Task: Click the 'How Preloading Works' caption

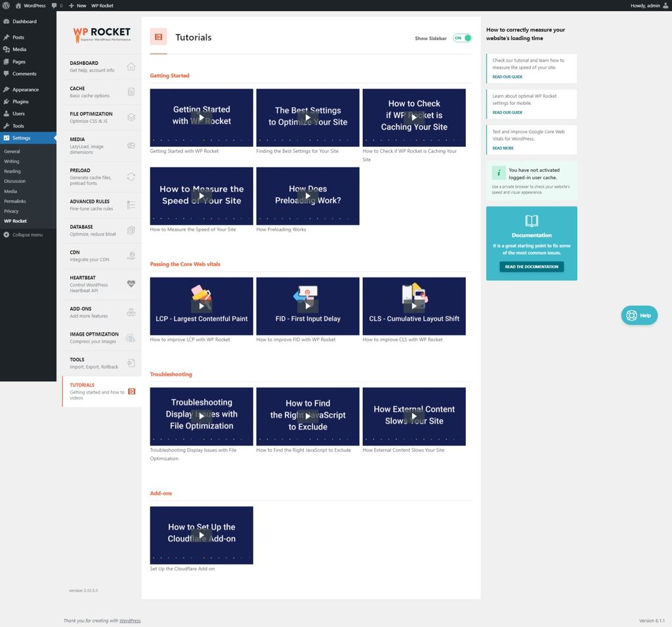Action: point(281,230)
